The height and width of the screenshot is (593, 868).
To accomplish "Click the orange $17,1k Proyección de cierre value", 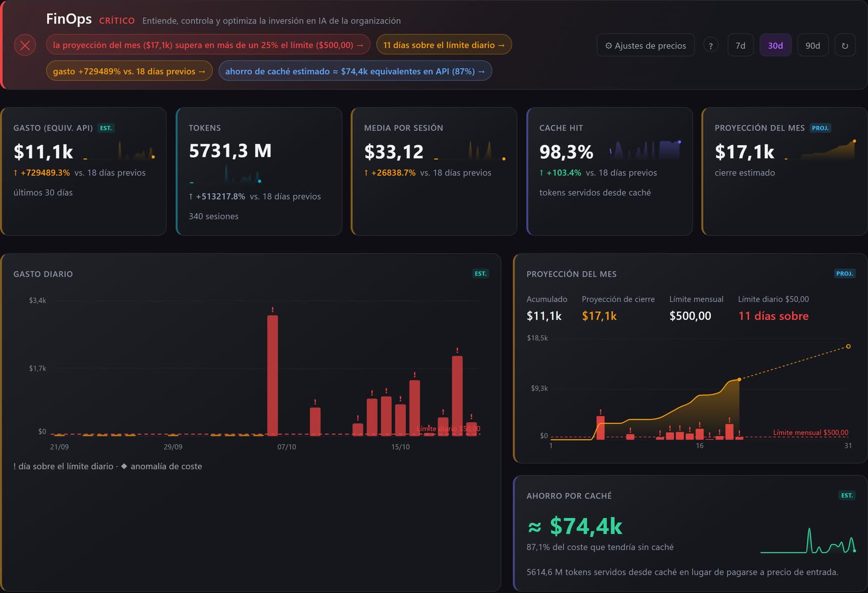I will coord(599,316).
